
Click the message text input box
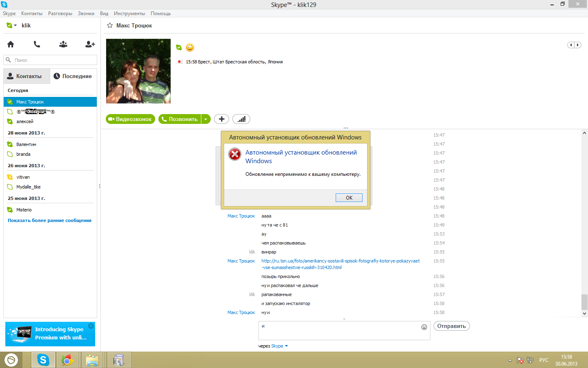pyautogui.click(x=344, y=330)
